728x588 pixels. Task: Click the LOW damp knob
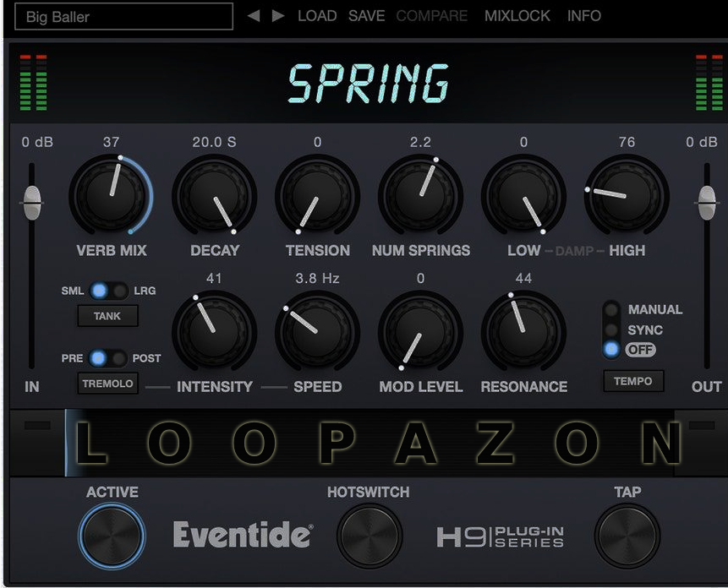click(x=523, y=195)
